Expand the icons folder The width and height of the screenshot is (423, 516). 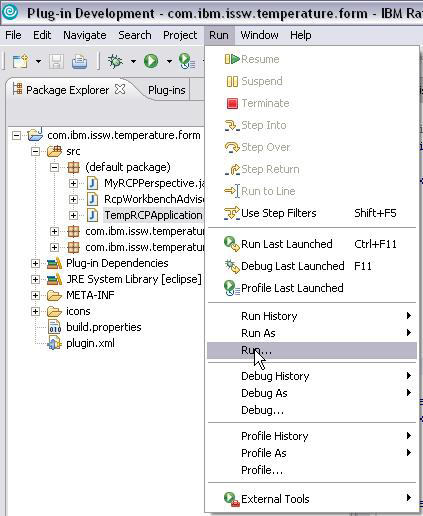(x=35, y=311)
